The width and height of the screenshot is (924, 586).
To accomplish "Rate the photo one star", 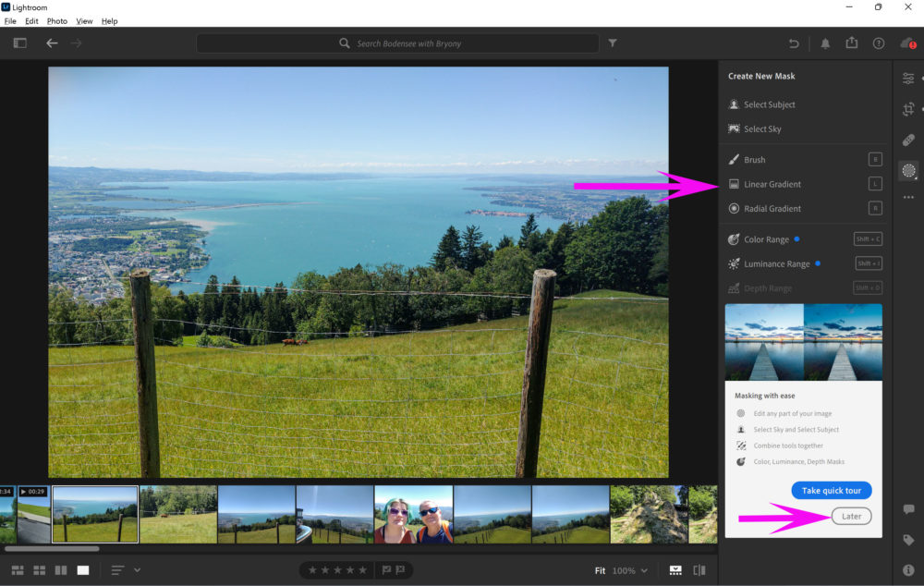I will click(x=312, y=570).
